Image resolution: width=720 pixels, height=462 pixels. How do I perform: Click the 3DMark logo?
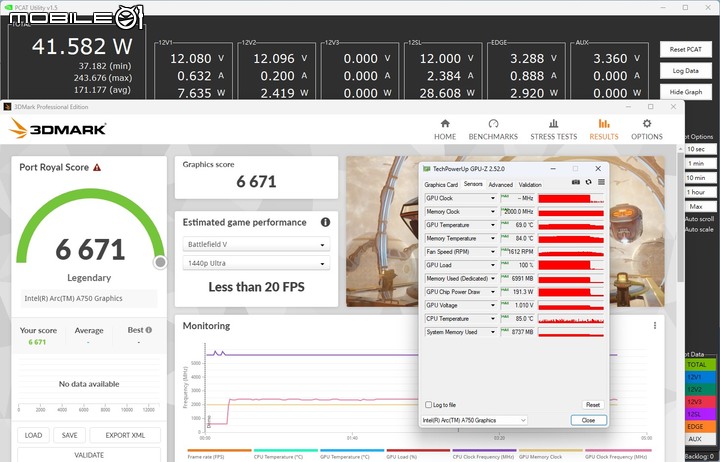(x=57, y=129)
